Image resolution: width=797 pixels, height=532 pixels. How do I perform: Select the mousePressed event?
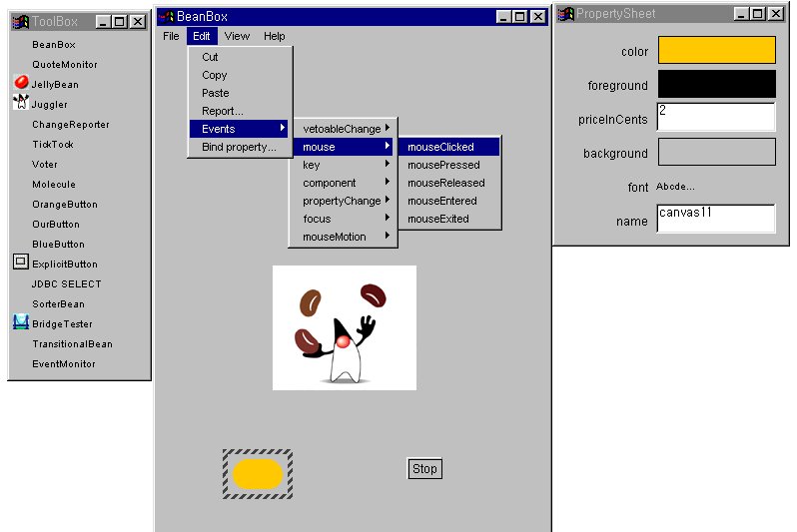coord(449,165)
